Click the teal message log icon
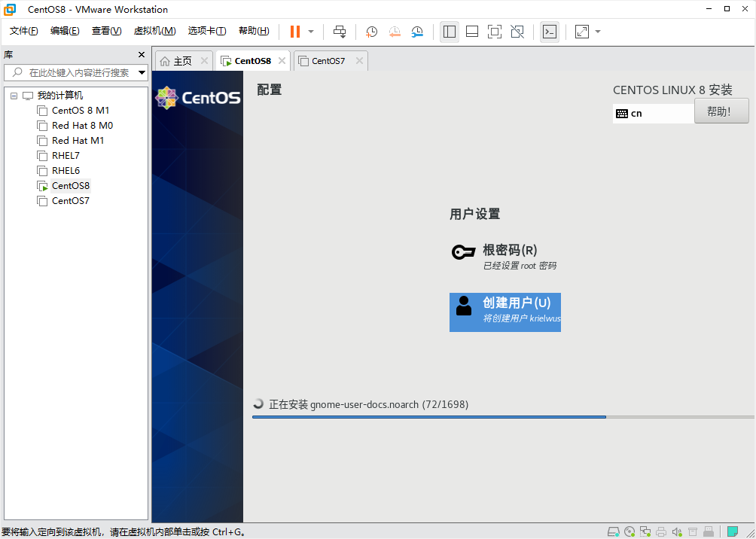Viewport: 756px width, 539px height. pyautogui.click(x=733, y=531)
